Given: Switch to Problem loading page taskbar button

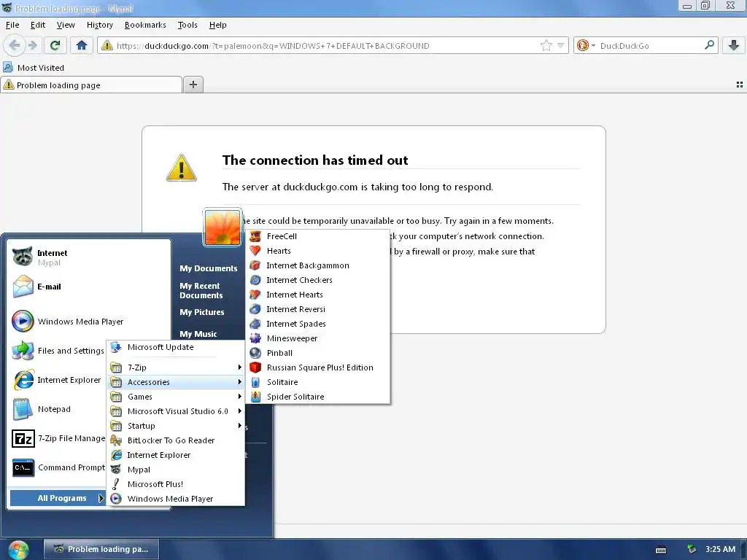Looking at the screenshot, I should 101,549.
